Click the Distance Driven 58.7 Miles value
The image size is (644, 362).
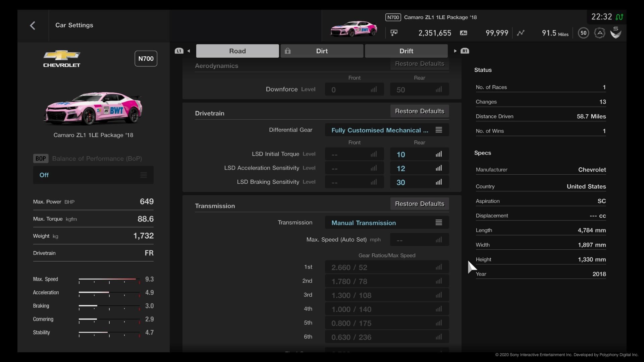pos(591,116)
